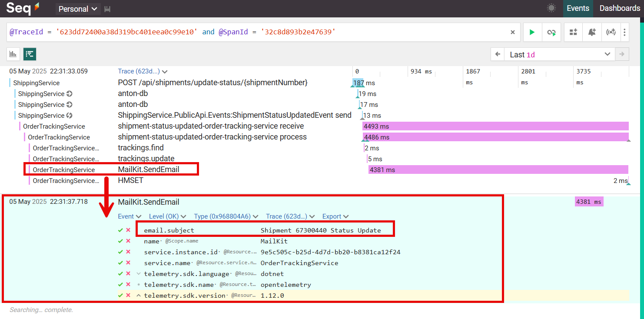Expand the telemetry.sdk.language property chevron
The height and width of the screenshot is (319, 644).
click(139, 274)
